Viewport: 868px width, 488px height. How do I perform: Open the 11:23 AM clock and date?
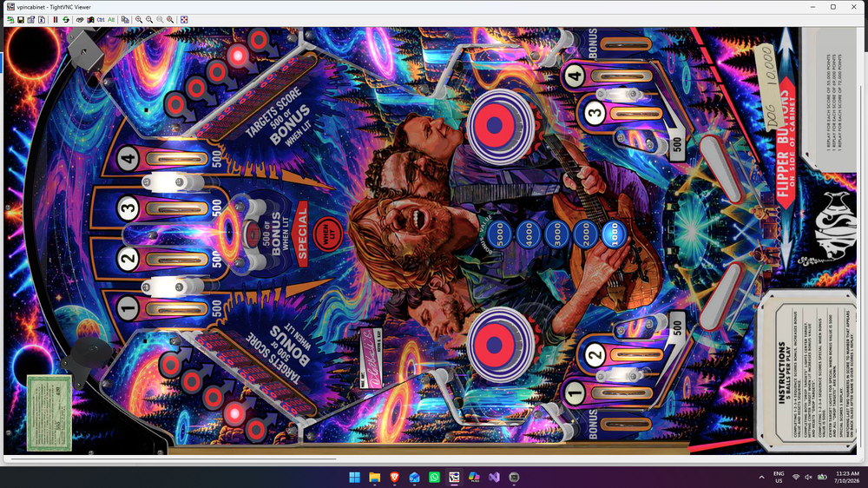pos(847,477)
